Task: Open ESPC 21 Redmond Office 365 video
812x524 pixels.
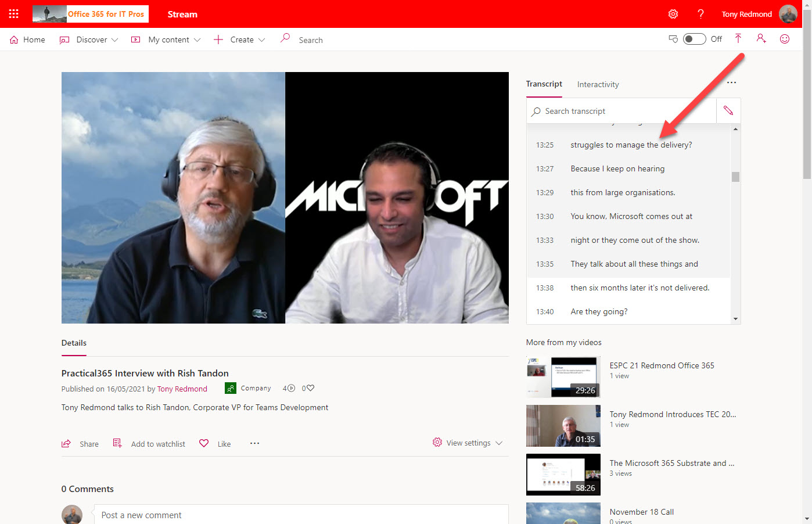Action: point(662,365)
